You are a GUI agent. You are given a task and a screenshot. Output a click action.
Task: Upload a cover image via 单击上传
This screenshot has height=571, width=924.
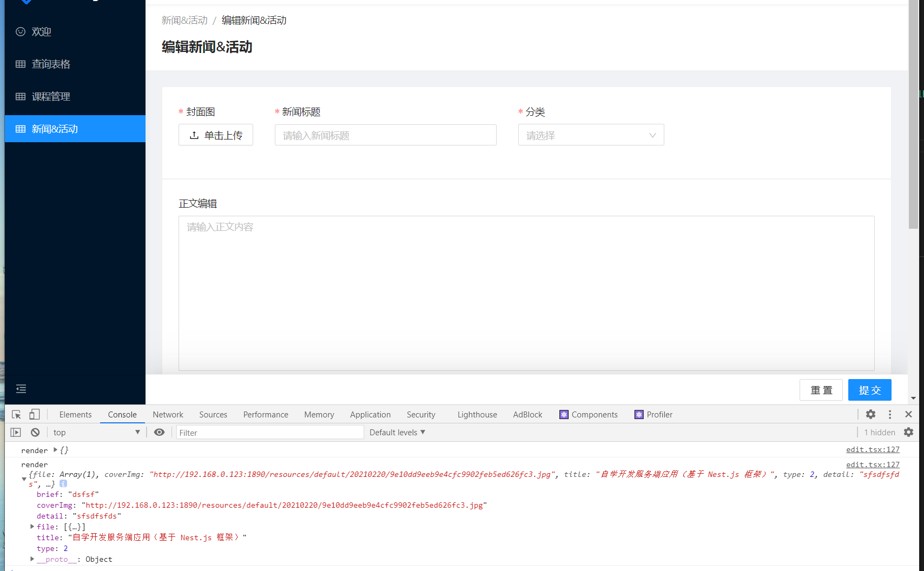coord(216,135)
